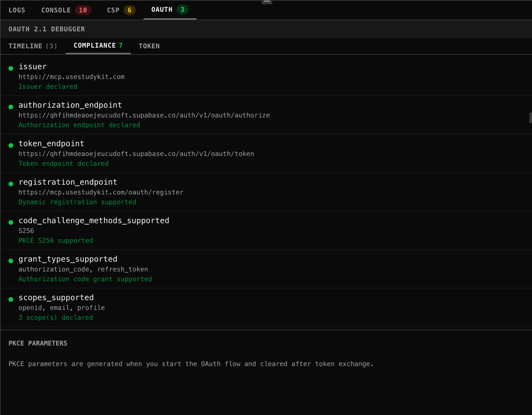Click the green status dot for grant_types_supported

click(11, 261)
